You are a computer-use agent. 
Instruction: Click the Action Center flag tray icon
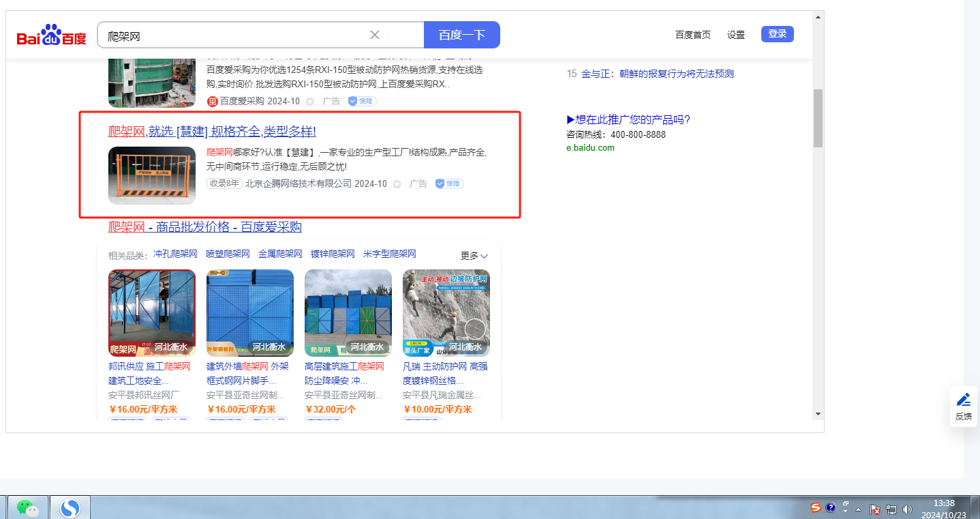coord(874,509)
